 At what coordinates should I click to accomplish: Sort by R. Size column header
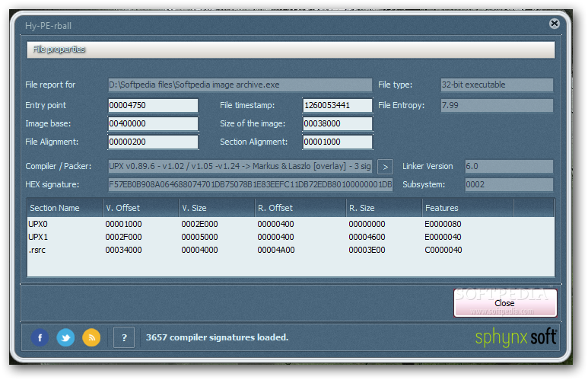pyautogui.click(x=384, y=208)
